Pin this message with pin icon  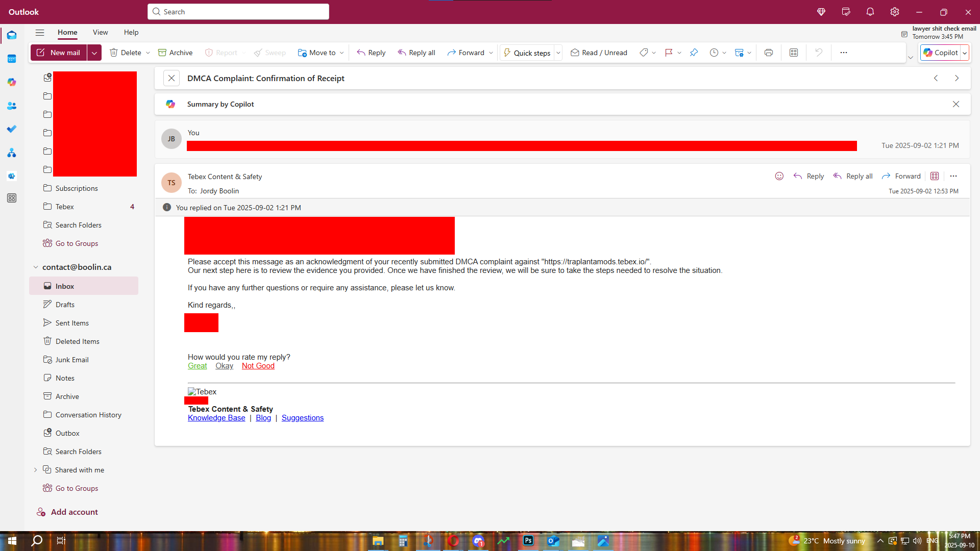coord(694,53)
